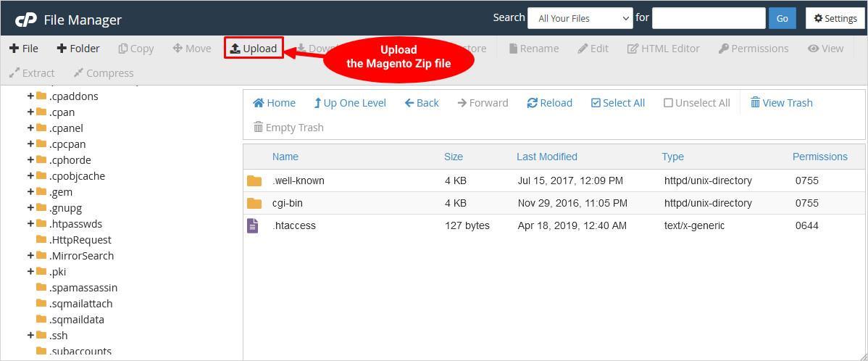
Task: Click the 0644 permissions value
Action: [x=806, y=225]
